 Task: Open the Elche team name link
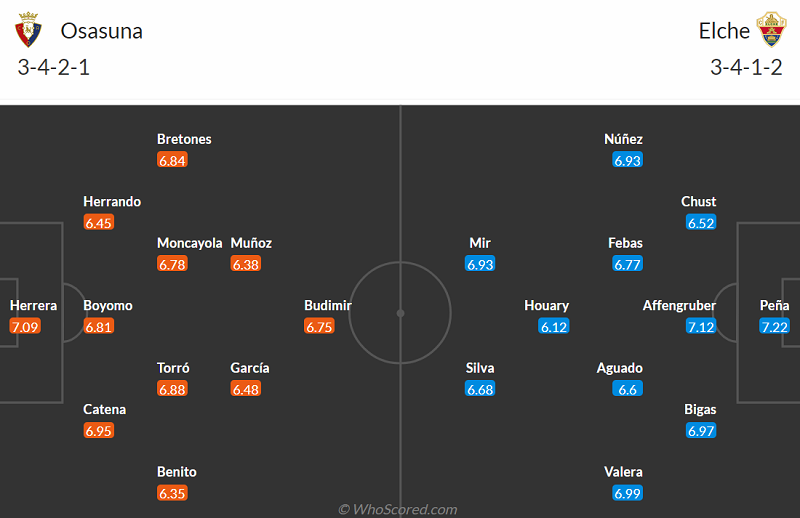(x=724, y=31)
